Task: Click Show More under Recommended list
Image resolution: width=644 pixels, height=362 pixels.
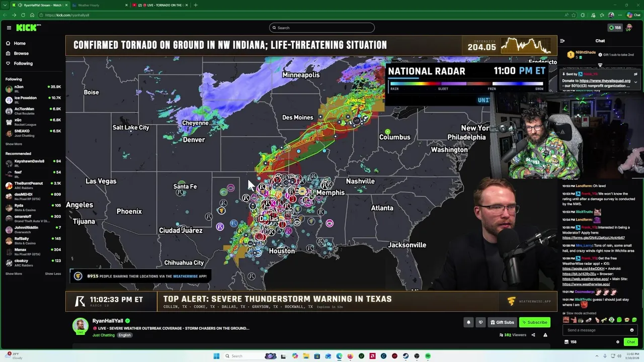Action: tap(14, 274)
